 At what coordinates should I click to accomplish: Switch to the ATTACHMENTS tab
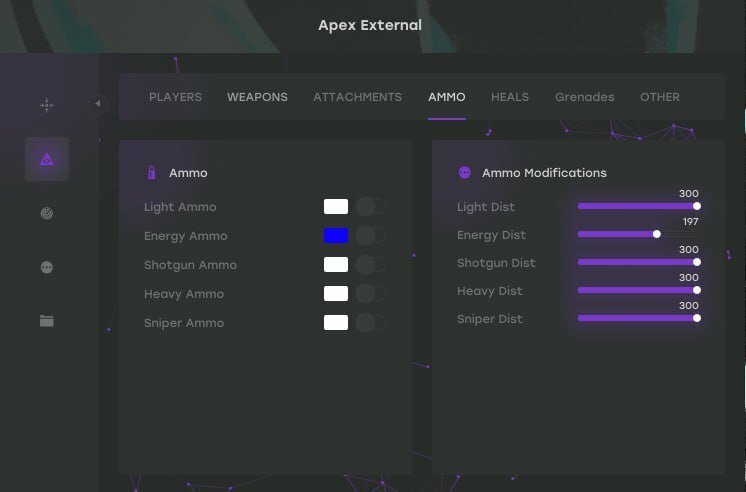pos(357,97)
